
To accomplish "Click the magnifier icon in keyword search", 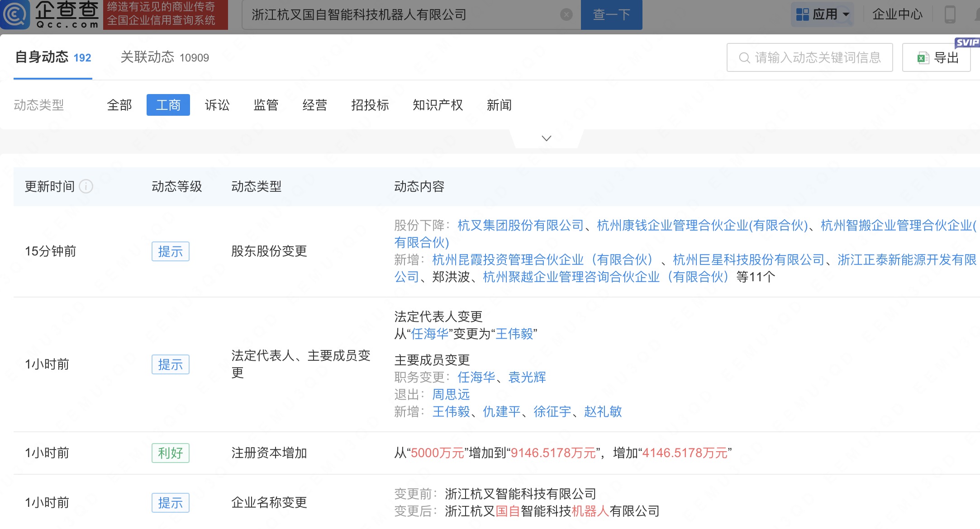I will point(744,58).
